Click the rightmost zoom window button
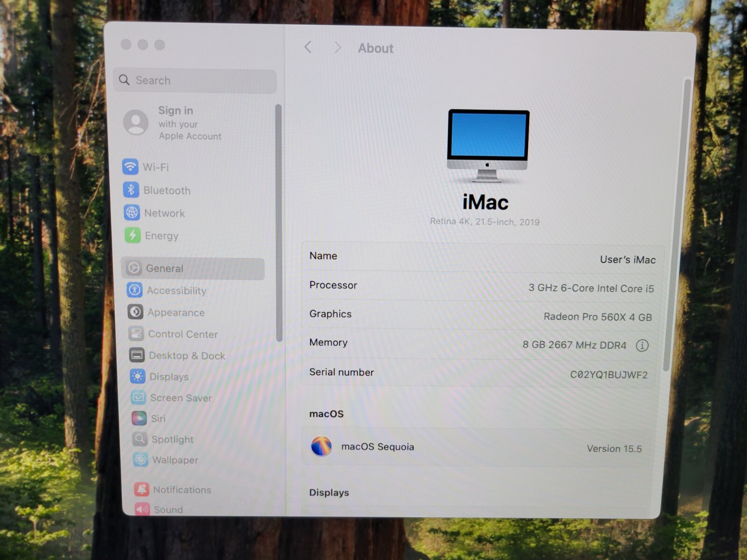This screenshot has height=560, width=747. [x=160, y=45]
